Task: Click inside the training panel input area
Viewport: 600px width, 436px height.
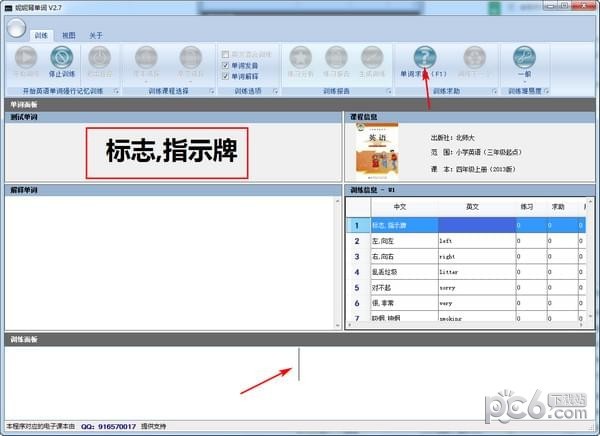Action: tap(299, 383)
